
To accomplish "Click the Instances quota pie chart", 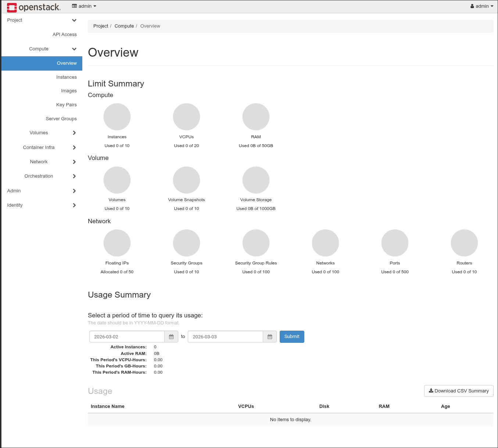I will coord(117,117).
